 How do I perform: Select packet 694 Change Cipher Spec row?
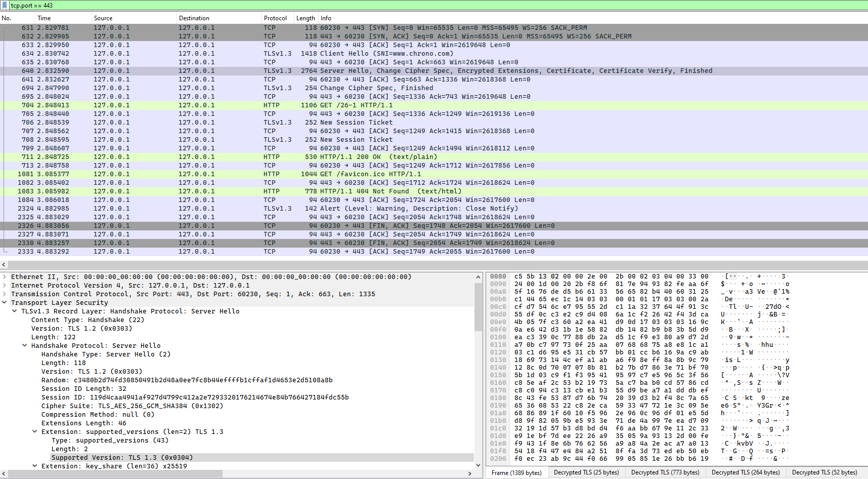pos(434,88)
